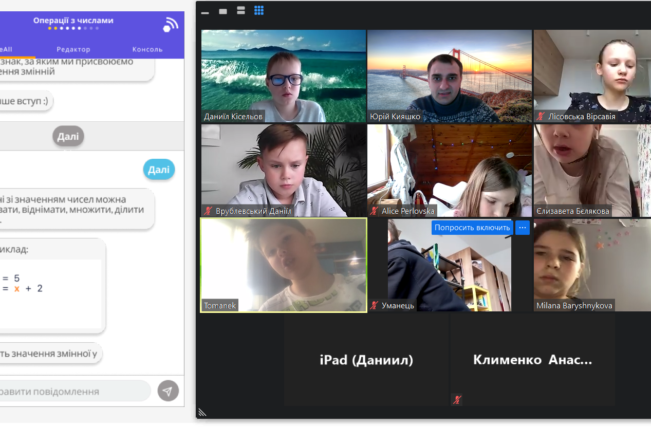Screen dimensions: 651x427
Task: Click message about віднімати, множити, ділити
Action: (76, 209)
